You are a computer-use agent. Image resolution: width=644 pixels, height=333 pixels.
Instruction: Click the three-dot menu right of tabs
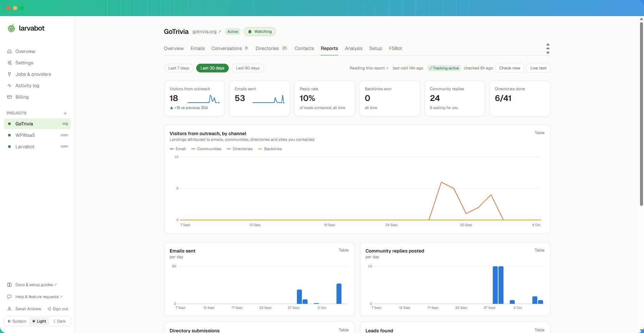pos(548,49)
